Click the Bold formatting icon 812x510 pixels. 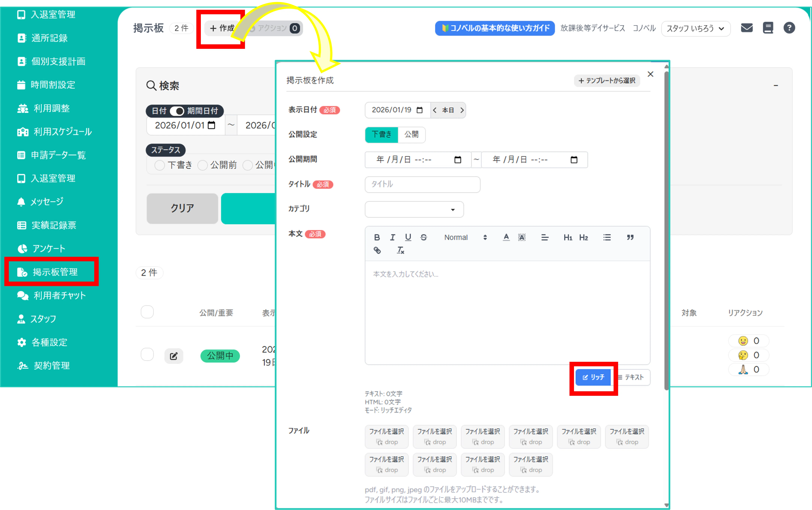[x=377, y=237]
